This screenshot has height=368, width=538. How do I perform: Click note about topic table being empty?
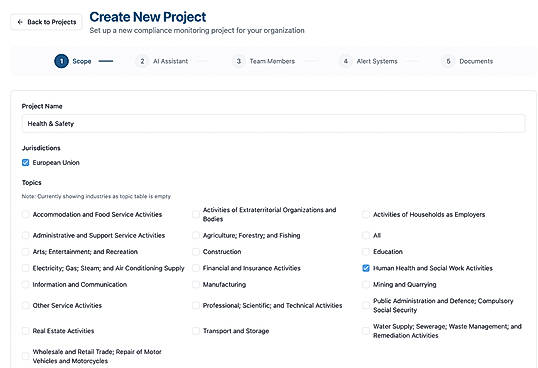pos(96,197)
